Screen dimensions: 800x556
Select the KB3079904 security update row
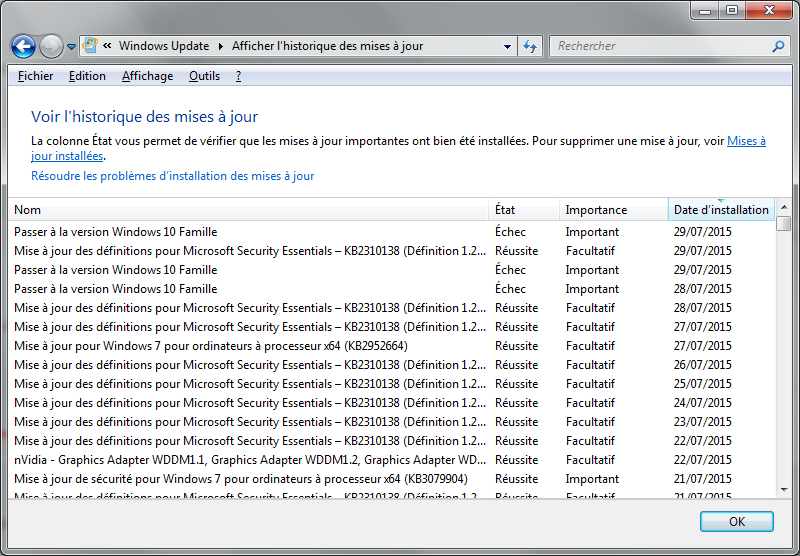point(391,479)
